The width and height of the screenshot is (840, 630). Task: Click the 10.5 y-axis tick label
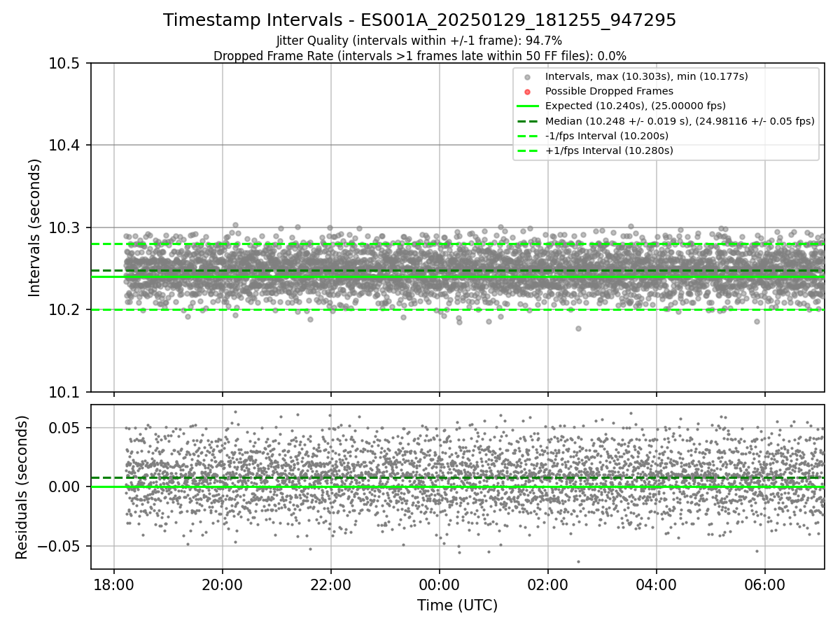tap(66, 64)
